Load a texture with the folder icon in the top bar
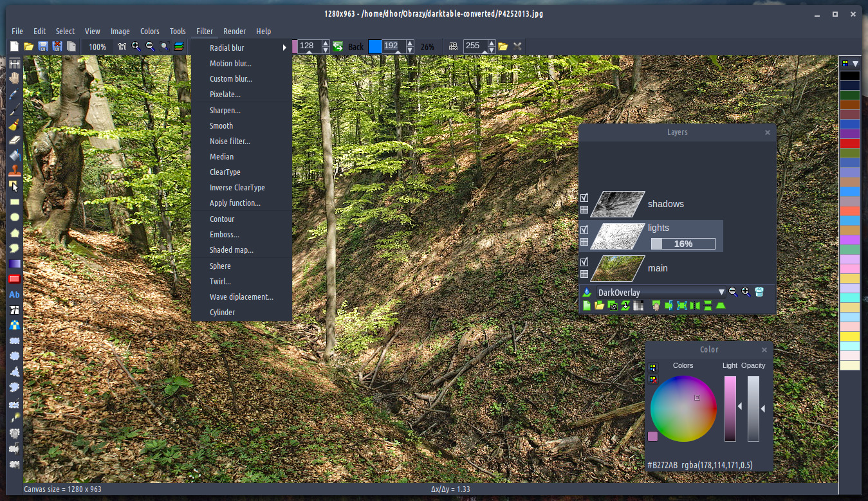868x501 pixels. pyautogui.click(x=503, y=46)
